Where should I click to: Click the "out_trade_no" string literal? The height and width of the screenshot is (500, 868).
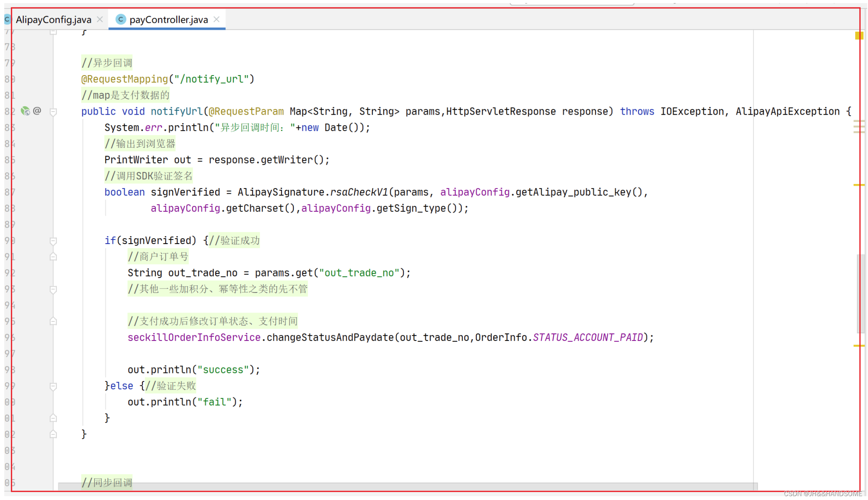tap(359, 273)
